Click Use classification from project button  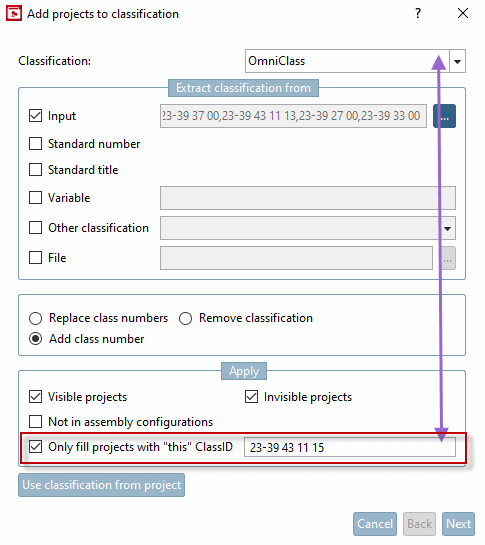pos(102,485)
